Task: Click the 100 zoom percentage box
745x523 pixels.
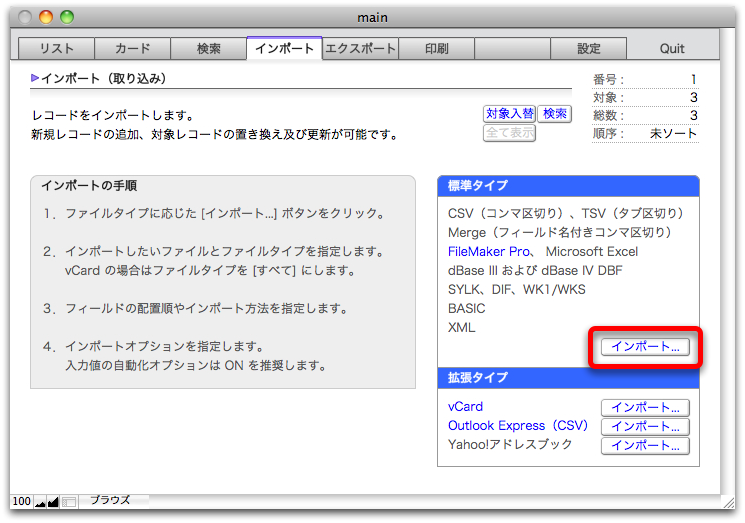Action: [x=22, y=501]
